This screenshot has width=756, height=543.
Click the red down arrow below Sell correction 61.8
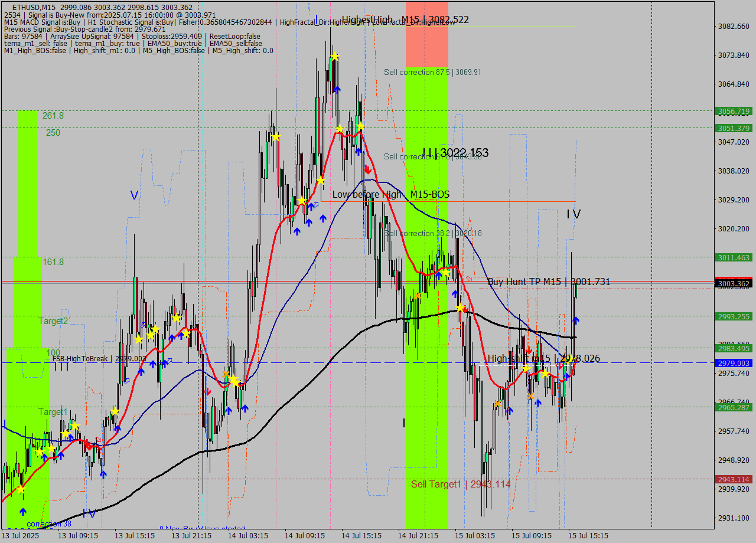(367, 169)
